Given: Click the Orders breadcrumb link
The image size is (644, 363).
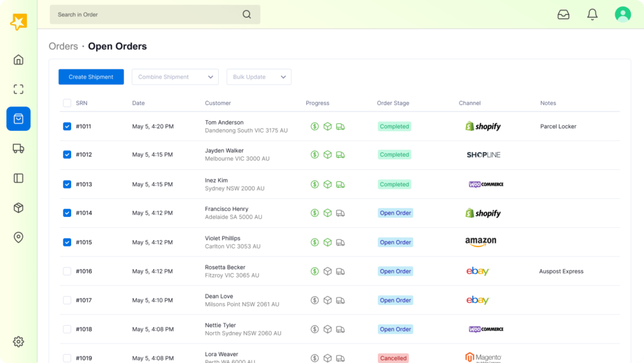Looking at the screenshot, I should [63, 46].
